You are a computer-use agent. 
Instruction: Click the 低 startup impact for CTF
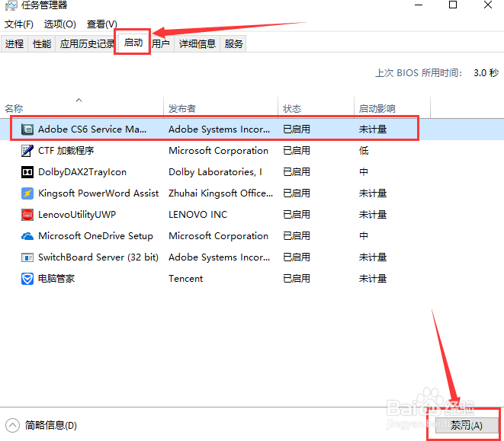[x=364, y=151]
